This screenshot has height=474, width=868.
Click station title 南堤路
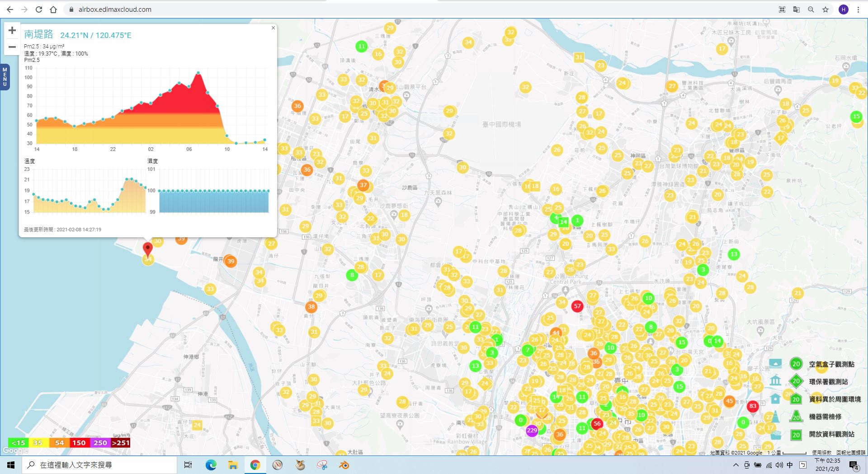click(38, 34)
